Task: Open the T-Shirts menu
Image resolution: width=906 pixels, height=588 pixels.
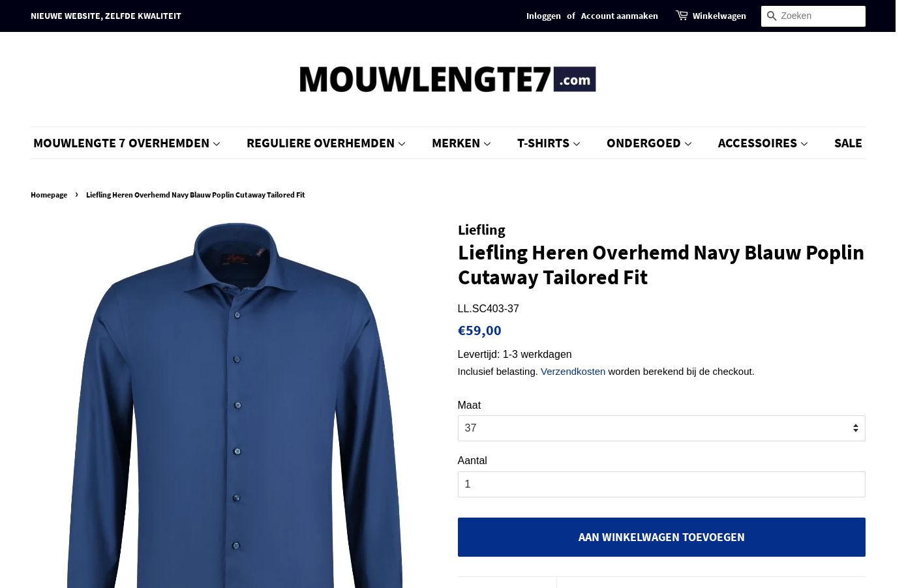Action: click(549, 143)
